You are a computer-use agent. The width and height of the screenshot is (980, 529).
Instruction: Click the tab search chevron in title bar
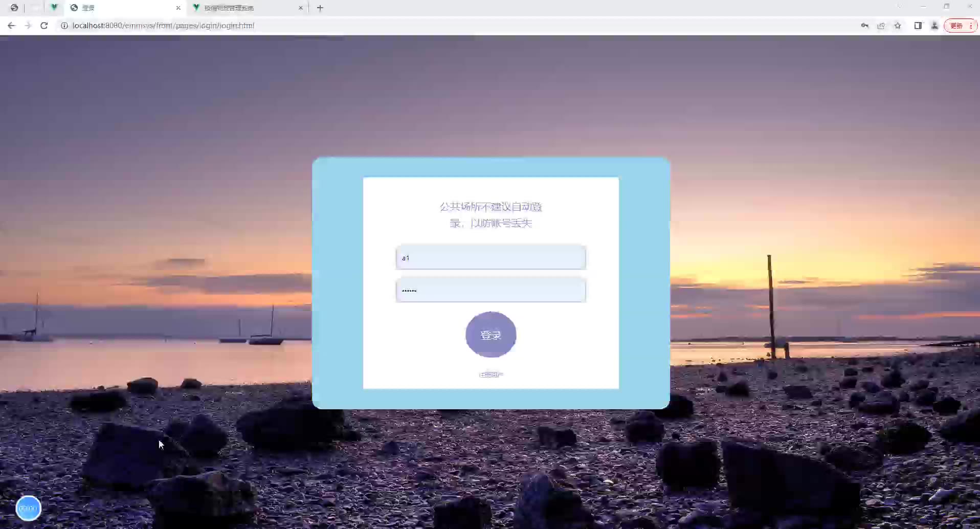pyautogui.click(x=899, y=7)
